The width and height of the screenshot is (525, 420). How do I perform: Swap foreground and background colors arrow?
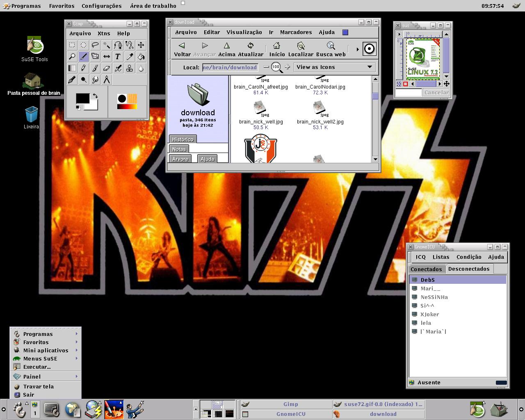pyautogui.click(x=95, y=96)
